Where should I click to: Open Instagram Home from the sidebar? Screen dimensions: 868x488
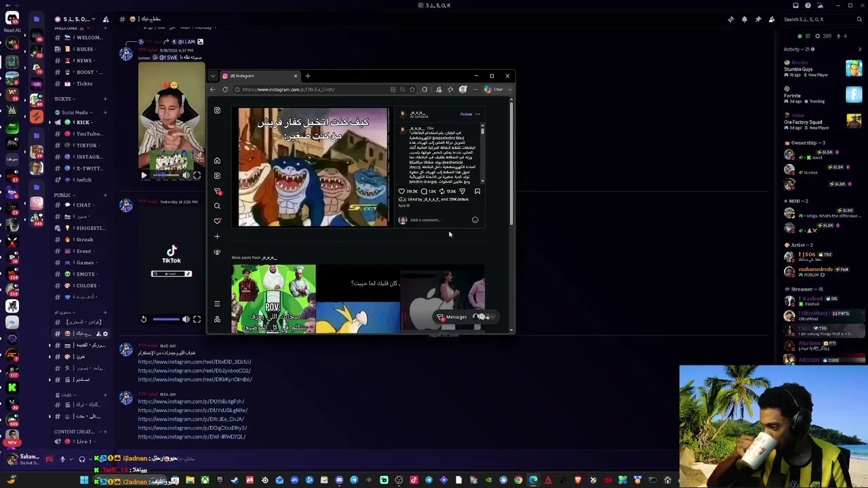click(217, 161)
